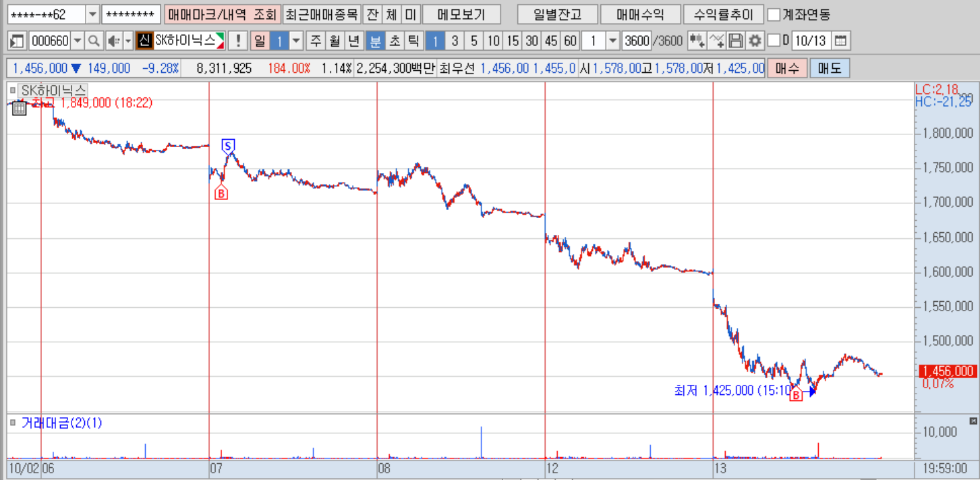Click the -9.28% change value
980x480 pixels.
(160, 68)
